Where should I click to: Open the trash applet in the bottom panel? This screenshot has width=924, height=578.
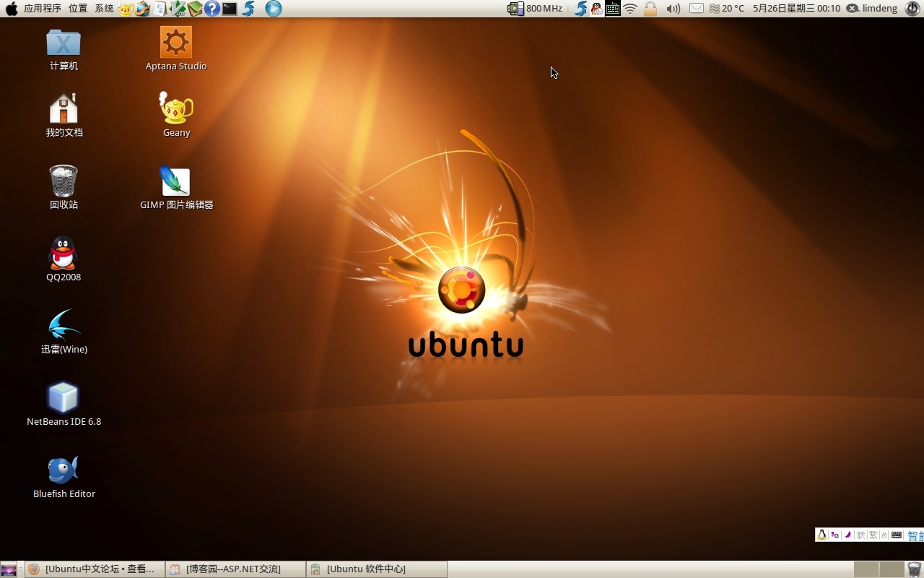915,569
